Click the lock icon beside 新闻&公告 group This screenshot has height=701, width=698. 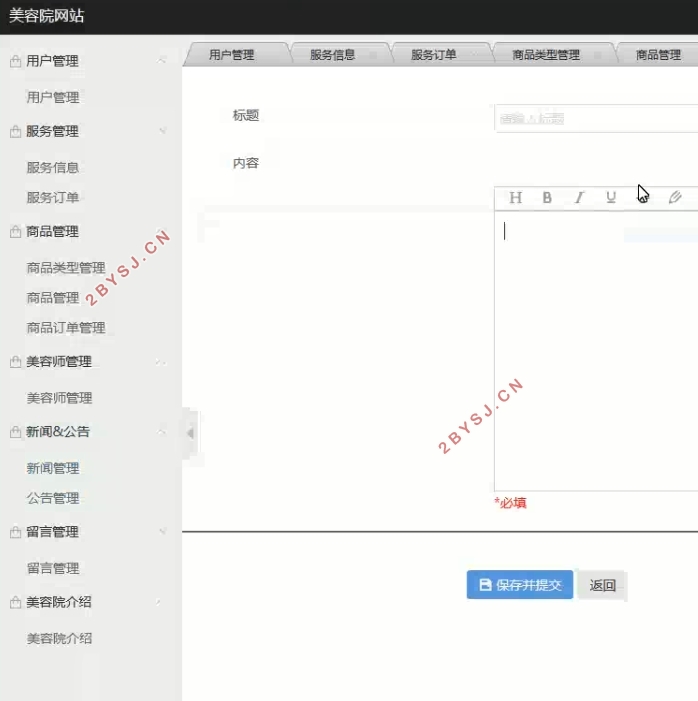click(15, 432)
